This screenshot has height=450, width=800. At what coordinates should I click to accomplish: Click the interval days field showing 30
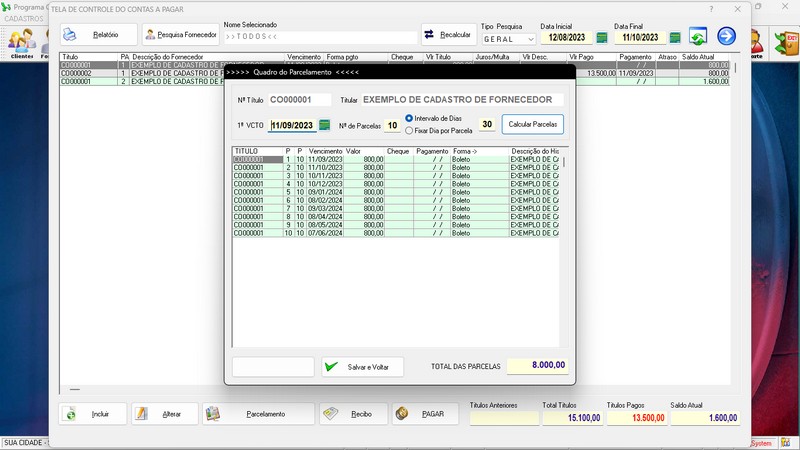click(487, 125)
